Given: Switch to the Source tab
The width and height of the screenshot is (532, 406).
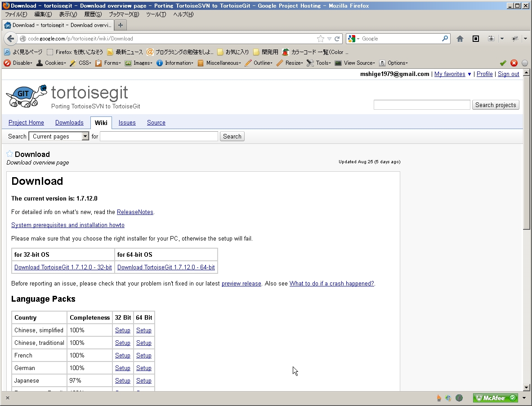Looking at the screenshot, I should pyautogui.click(x=156, y=122).
